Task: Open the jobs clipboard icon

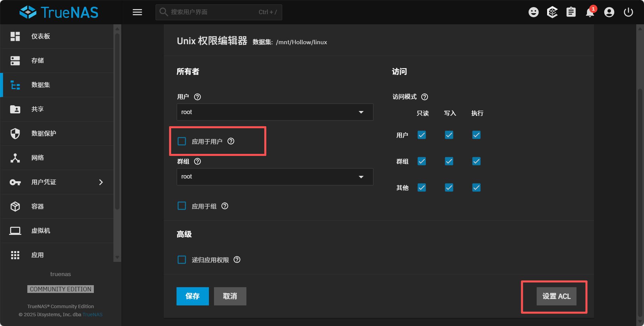Action: click(x=571, y=12)
